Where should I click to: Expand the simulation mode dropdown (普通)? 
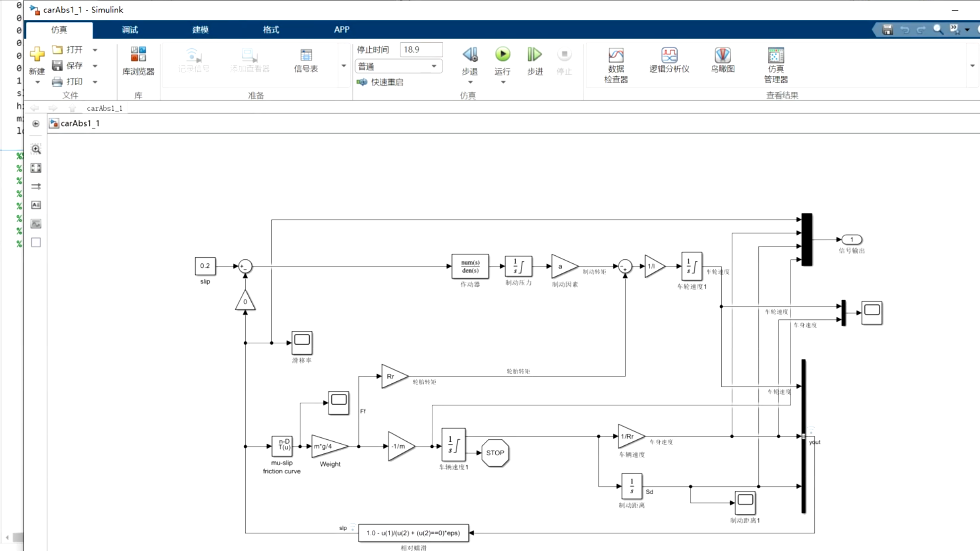point(434,66)
